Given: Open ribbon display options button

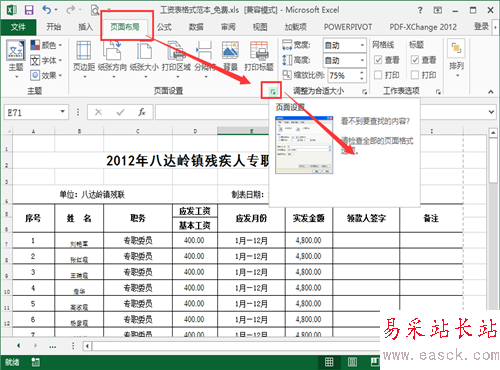Looking at the screenshot, I should (x=437, y=10).
